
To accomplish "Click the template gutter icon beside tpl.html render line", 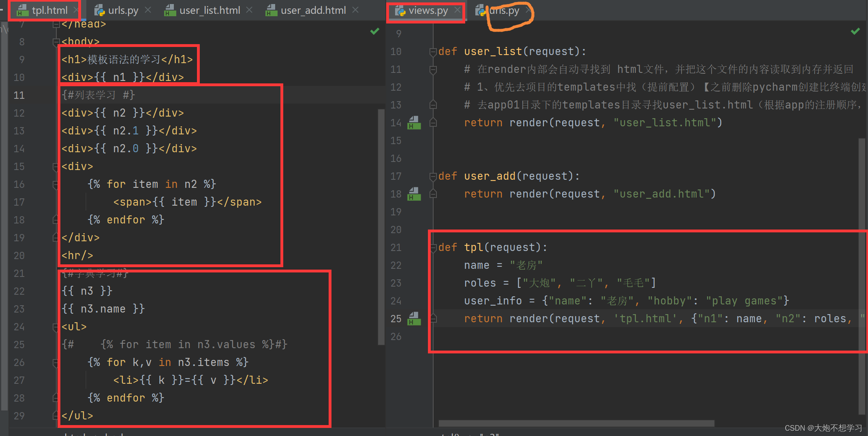I will click(x=414, y=319).
